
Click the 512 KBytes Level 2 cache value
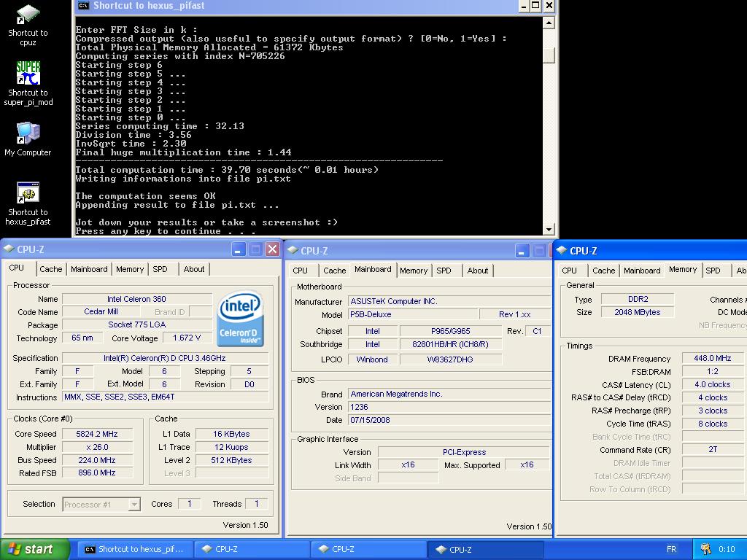tap(231, 460)
